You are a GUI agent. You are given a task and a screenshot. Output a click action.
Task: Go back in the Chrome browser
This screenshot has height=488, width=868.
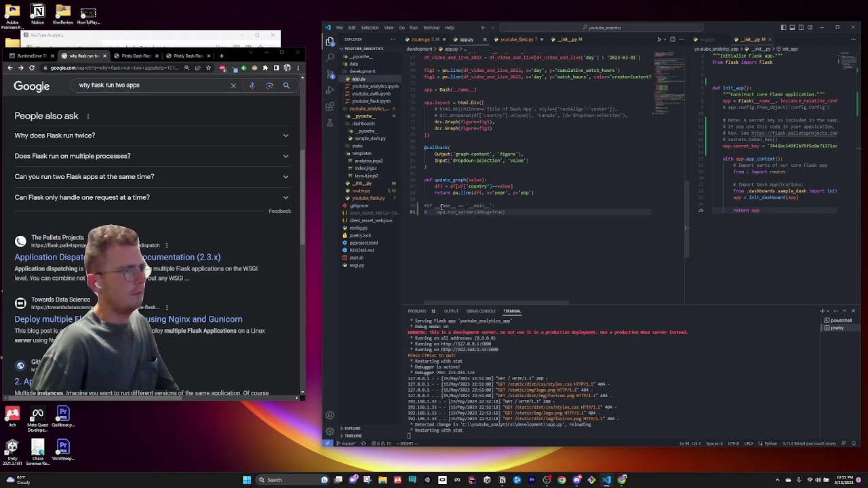[9, 68]
